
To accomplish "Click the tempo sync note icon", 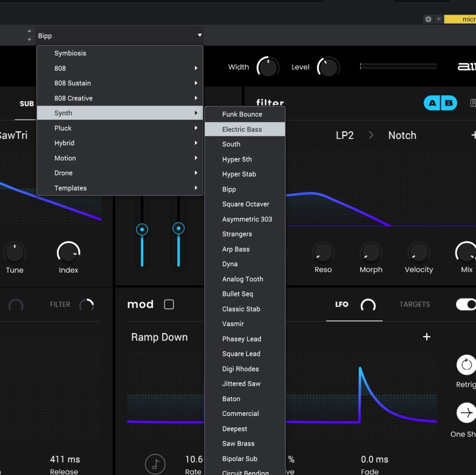I will tap(155, 464).
